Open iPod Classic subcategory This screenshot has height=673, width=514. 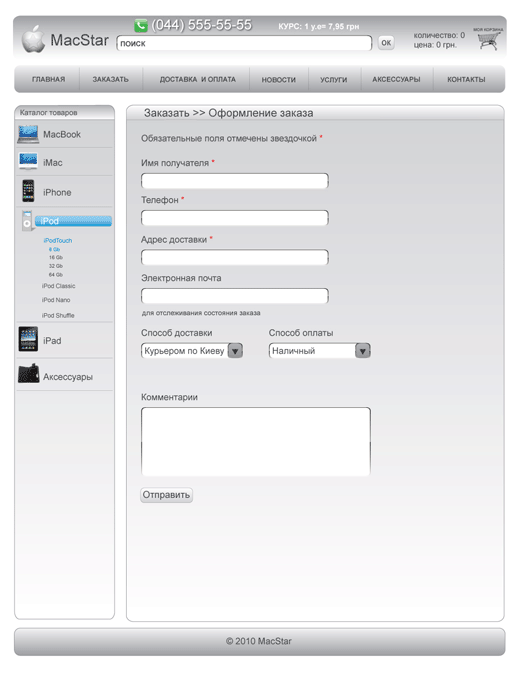tap(58, 286)
